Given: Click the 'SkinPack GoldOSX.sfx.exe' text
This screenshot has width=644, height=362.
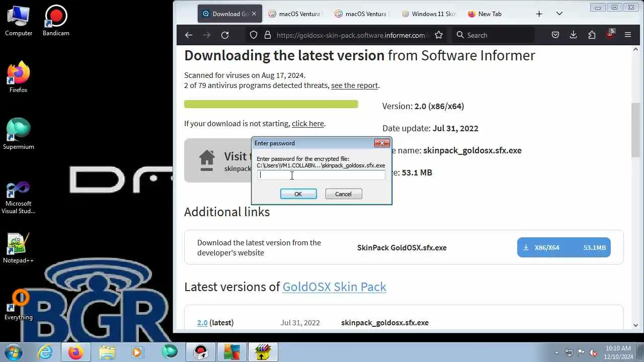Looking at the screenshot, I should tap(402, 248).
